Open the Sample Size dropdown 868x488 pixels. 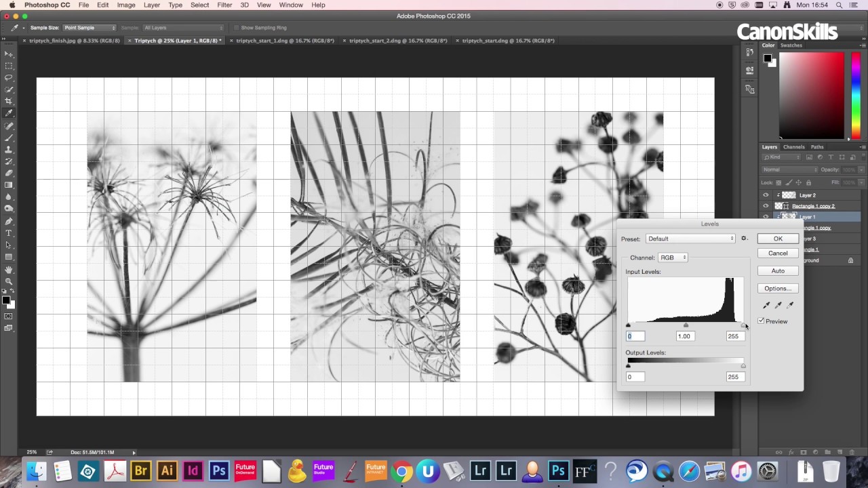click(90, 28)
